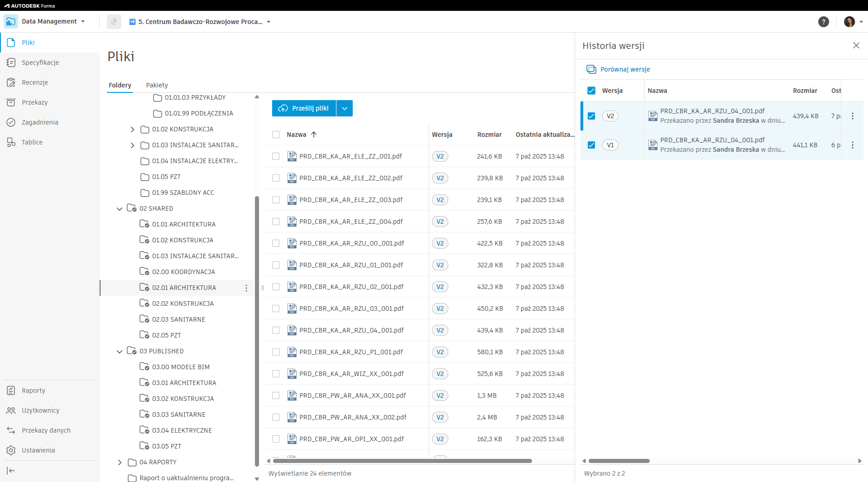Viewport: 868px width, 482px height.
Task: Click the Prześlij pliki upload button
Action: click(x=304, y=108)
